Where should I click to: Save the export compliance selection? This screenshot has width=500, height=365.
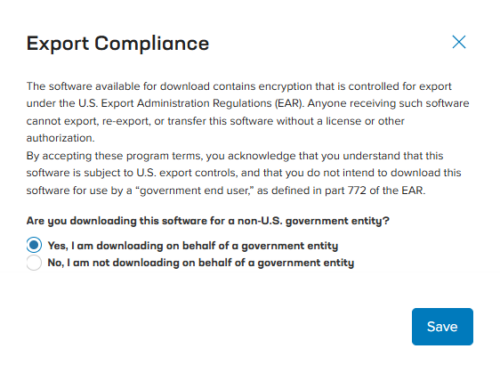point(442,327)
